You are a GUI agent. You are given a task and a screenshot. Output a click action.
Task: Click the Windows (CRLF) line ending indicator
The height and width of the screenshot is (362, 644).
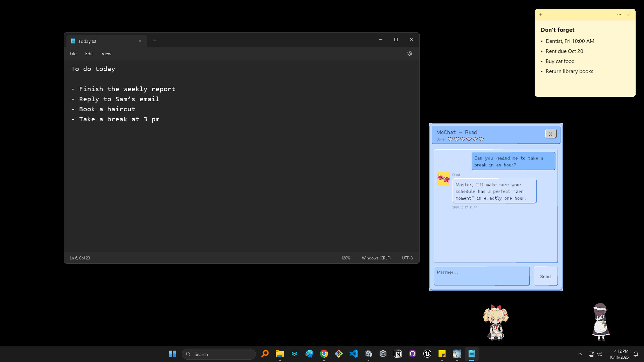[376, 258]
